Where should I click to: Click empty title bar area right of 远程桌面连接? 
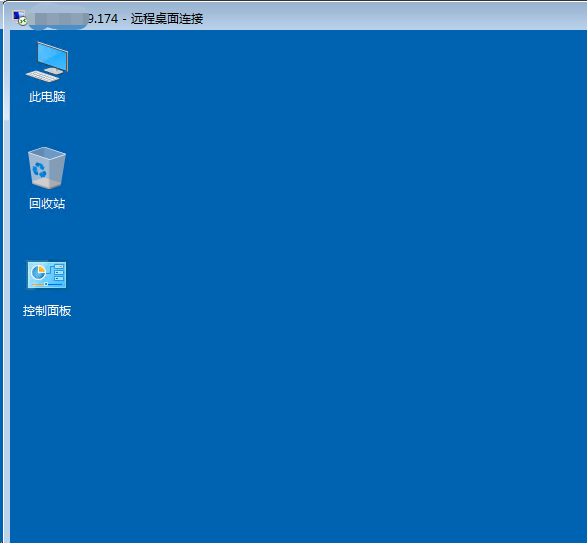pos(393,17)
